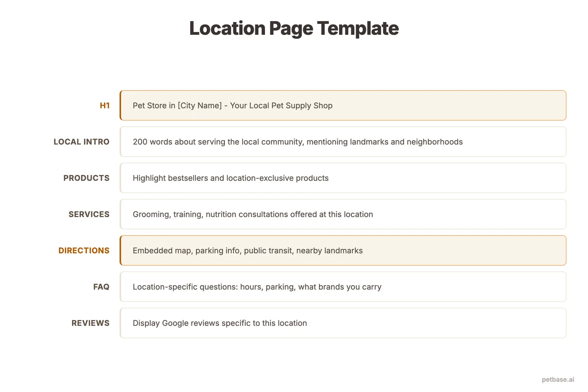This screenshot has height=392, width=588.
Task: Click the location-specific questions box
Action: pos(343,287)
